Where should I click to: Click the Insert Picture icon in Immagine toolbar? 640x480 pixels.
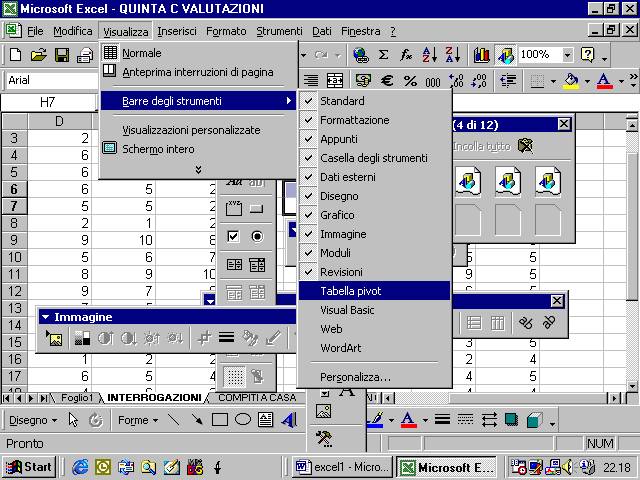tap(54, 338)
